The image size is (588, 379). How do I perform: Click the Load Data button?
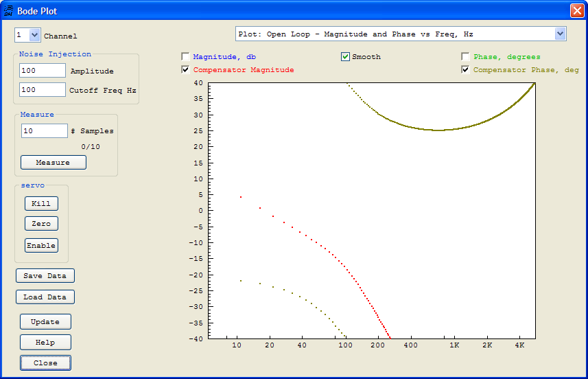tap(45, 297)
